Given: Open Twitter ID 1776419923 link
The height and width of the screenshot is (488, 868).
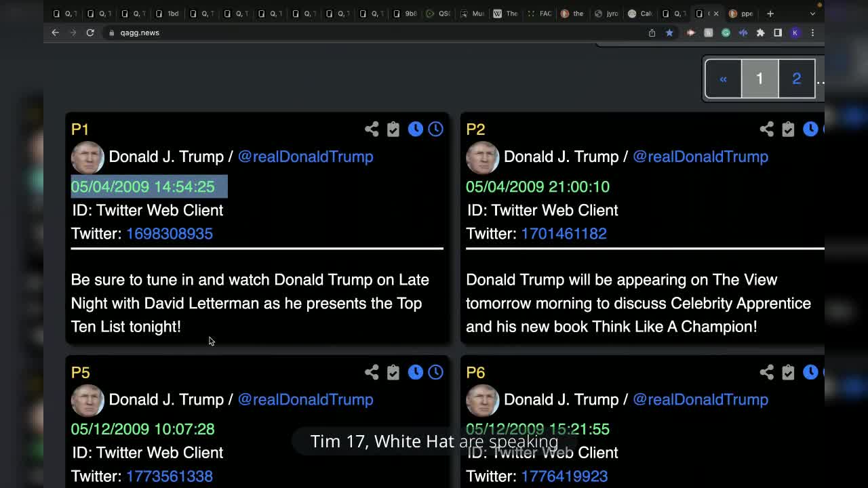Looking at the screenshot, I should (x=564, y=476).
